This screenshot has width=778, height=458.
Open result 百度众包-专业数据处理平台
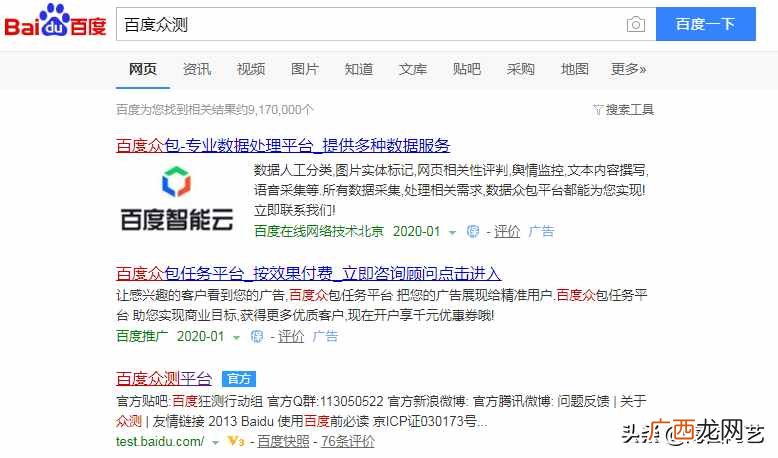(283, 145)
